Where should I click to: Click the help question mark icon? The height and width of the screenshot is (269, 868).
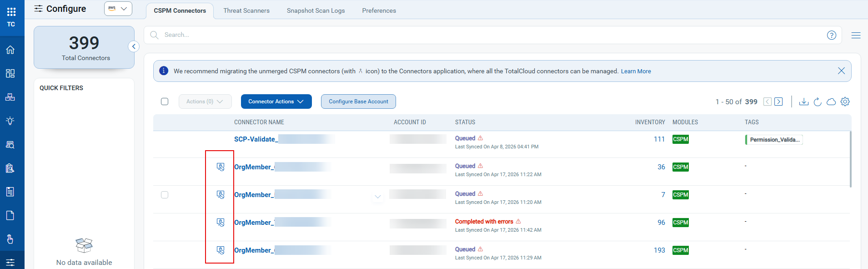(x=832, y=35)
